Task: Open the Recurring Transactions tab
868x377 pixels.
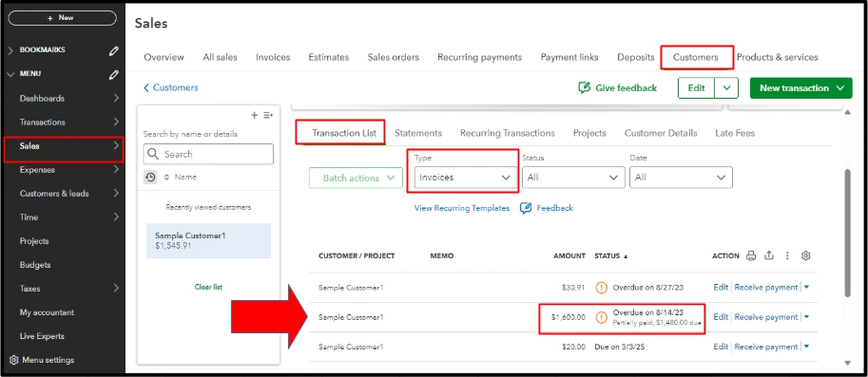Action: tap(508, 133)
